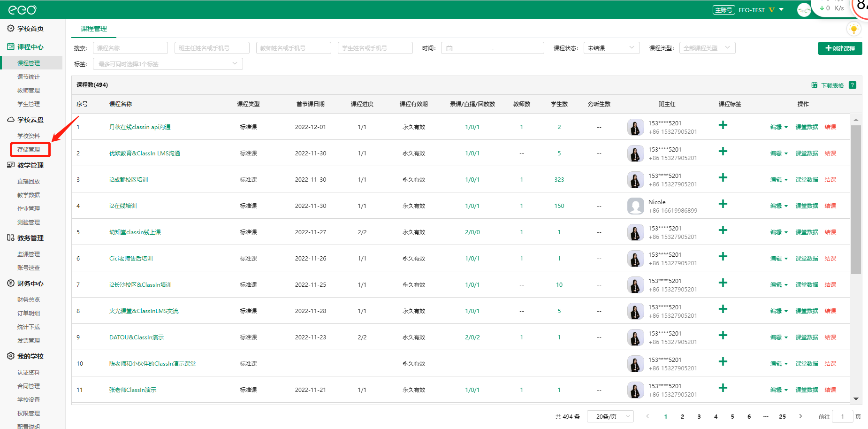Go to page 25 in pagination
868x429 pixels.
coord(782,416)
